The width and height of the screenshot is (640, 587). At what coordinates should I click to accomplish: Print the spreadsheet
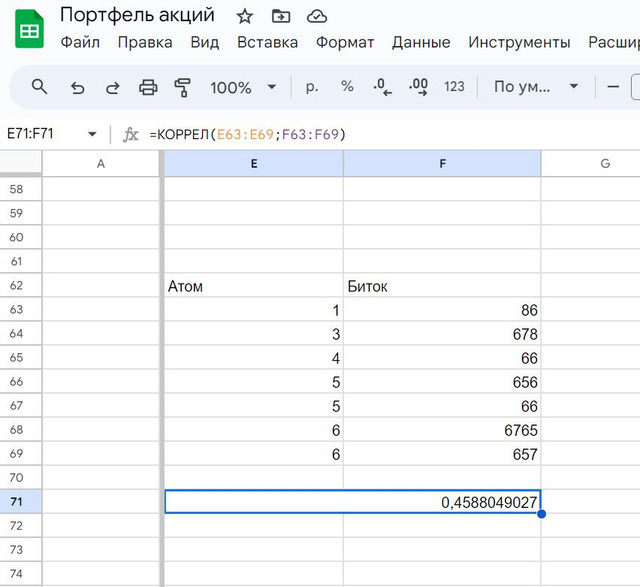click(148, 87)
